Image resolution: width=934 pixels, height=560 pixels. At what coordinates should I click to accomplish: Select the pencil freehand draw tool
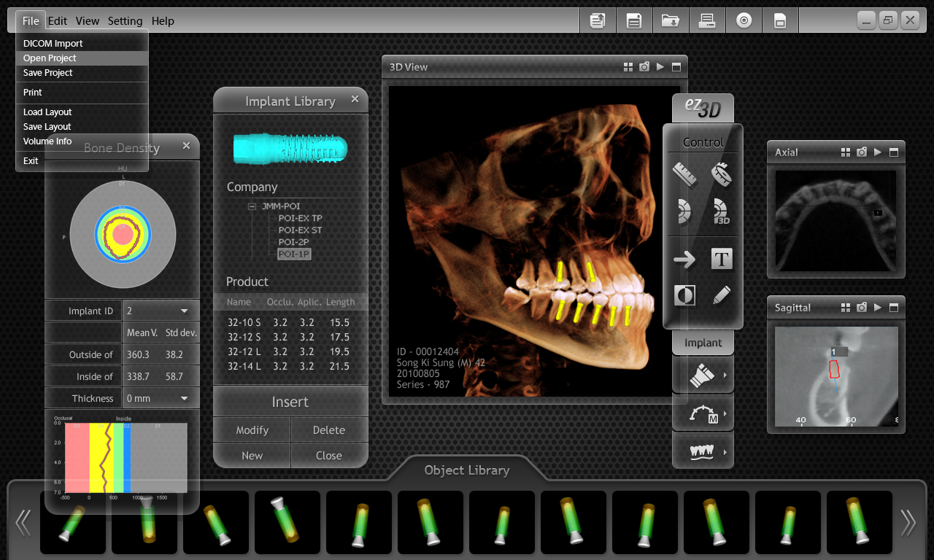tap(722, 295)
